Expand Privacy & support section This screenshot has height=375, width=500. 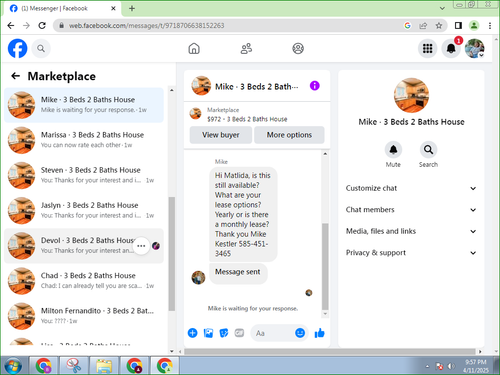[411, 253]
